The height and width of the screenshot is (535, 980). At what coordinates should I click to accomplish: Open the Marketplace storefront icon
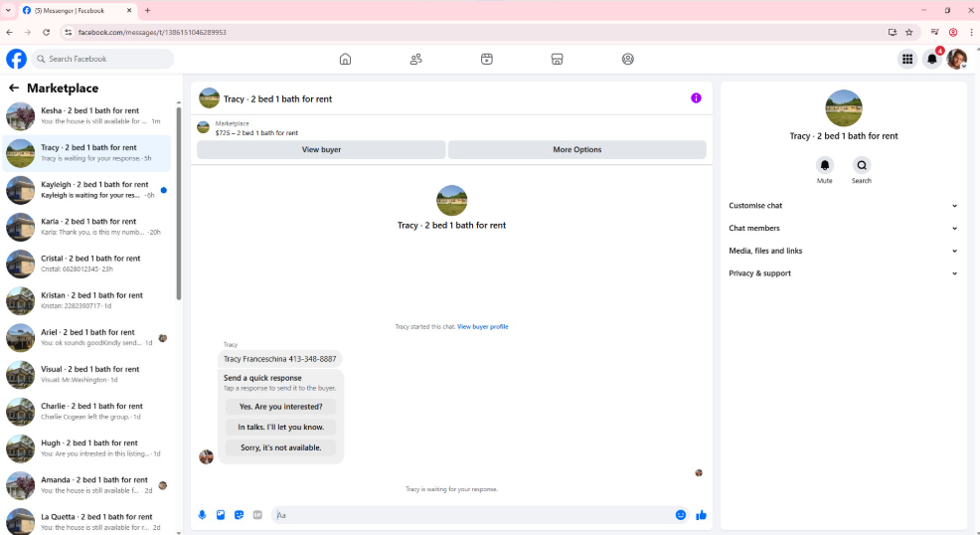click(557, 59)
